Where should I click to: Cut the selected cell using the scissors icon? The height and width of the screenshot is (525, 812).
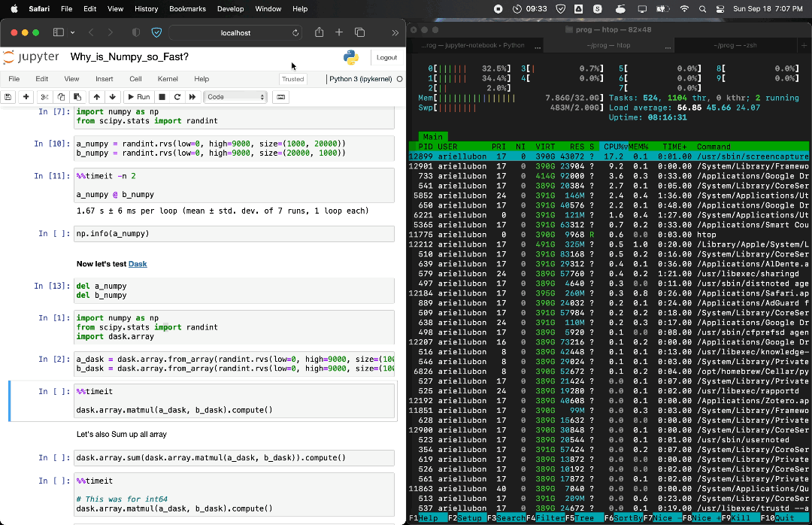pyautogui.click(x=44, y=96)
